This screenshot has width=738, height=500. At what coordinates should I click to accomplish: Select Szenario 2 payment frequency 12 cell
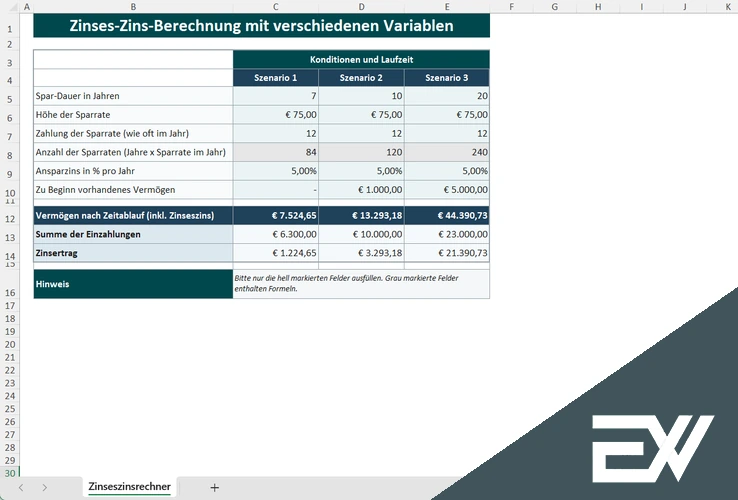pos(361,134)
